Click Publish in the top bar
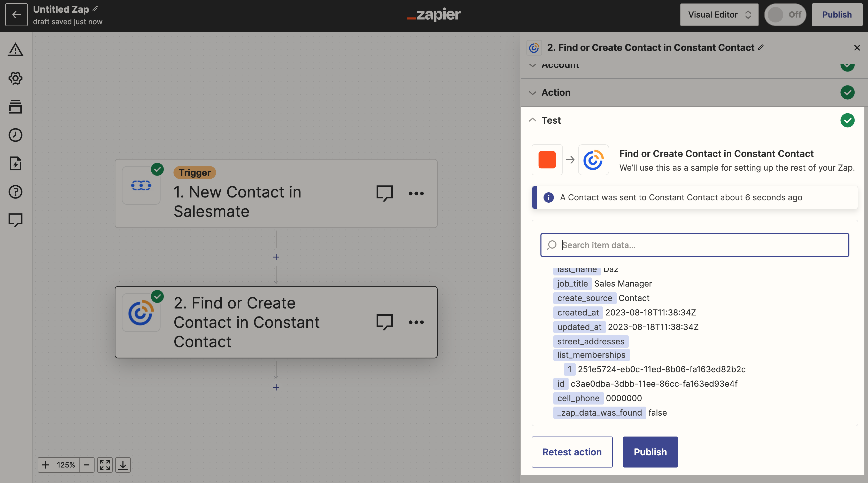The image size is (868, 483). click(837, 14)
